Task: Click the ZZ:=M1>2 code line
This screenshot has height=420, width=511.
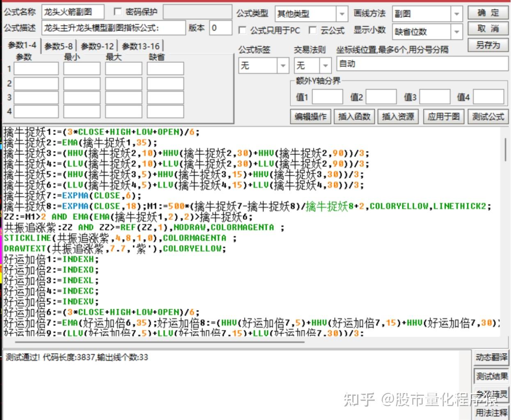Action: (128, 217)
